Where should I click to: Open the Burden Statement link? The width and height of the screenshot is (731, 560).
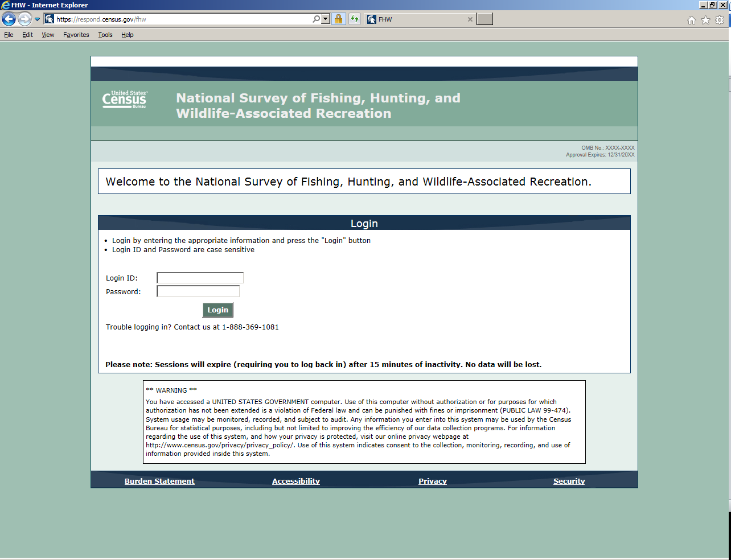tap(159, 481)
